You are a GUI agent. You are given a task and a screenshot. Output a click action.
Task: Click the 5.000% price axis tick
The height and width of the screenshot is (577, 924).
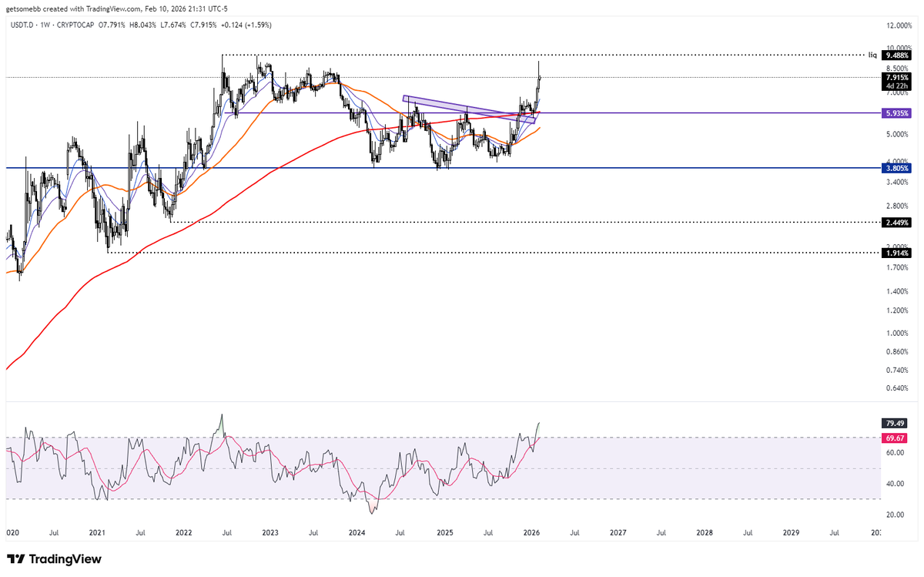click(899, 134)
